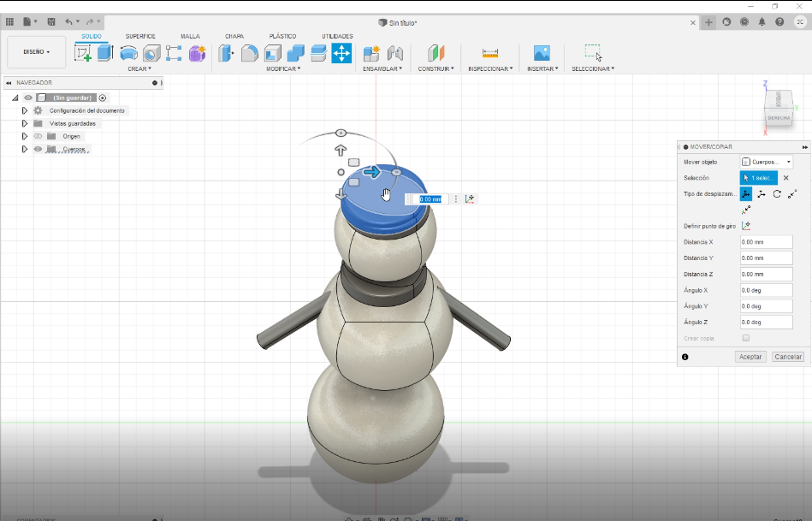
Task: Select the Offset Plane construct tool
Action: pyautogui.click(x=436, y=53)
